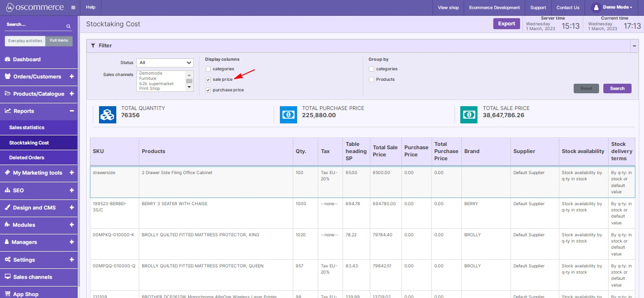This screenshot has height=298, width=644.
Task: Switch to Everyday activities menu mode
Action: pos(25,41)
